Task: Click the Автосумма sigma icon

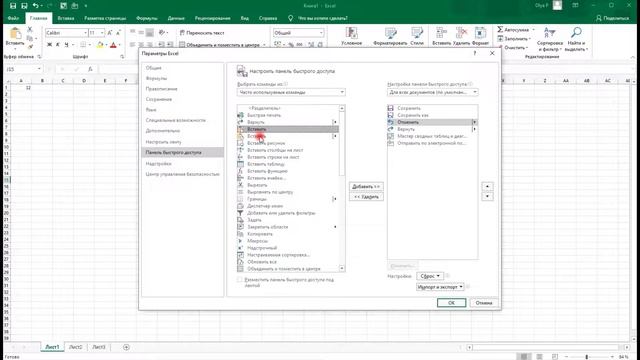Action: point(500,29)
